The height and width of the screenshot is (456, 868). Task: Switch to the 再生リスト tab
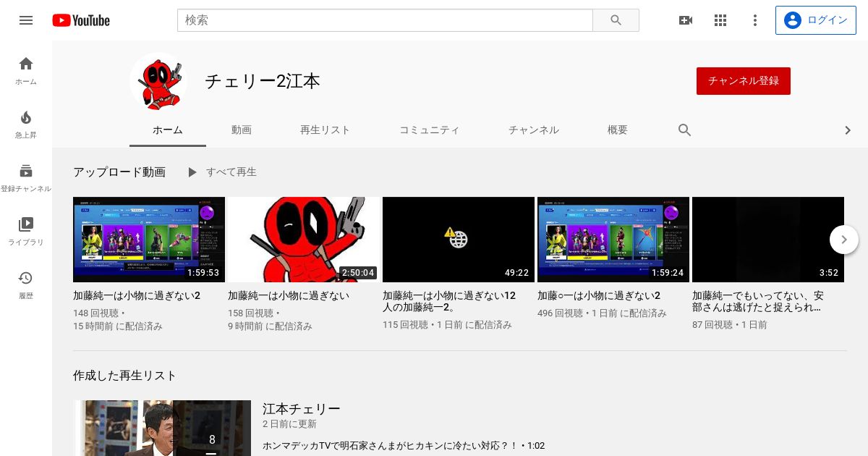(325, 130)
